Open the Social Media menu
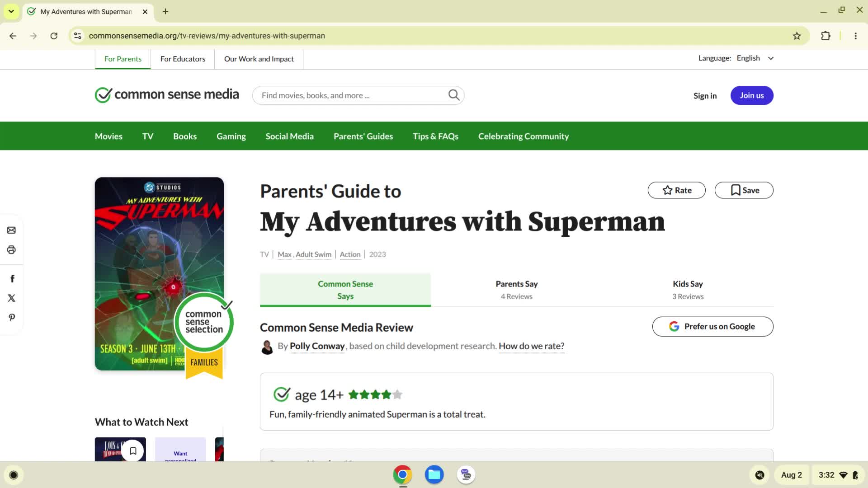The image size is (868, 488). click(x=289, y=136)
